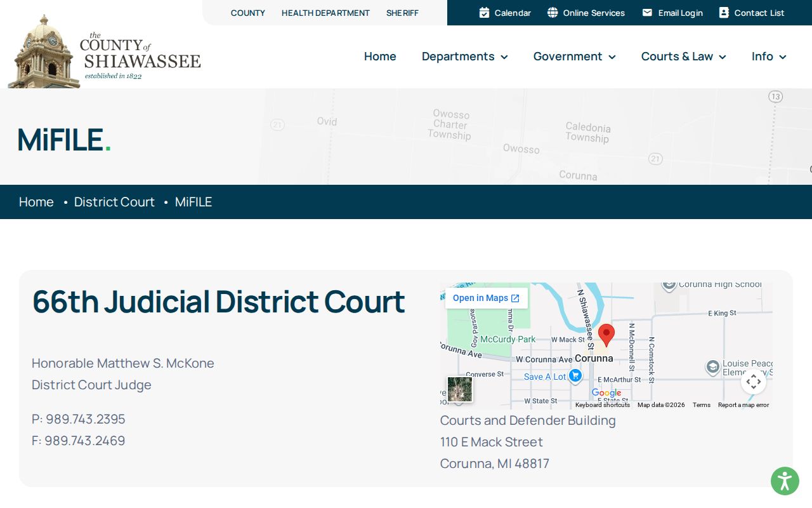Click the red map location pin
The height and width of the screenshot is (508, 812).
click(606, 335)
